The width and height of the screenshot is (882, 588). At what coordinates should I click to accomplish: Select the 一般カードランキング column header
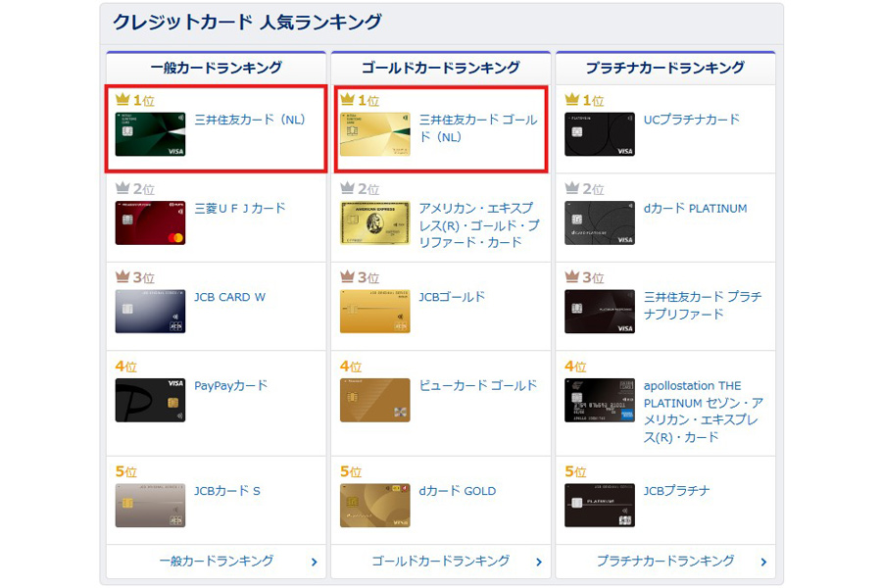(x=217, y=68)
